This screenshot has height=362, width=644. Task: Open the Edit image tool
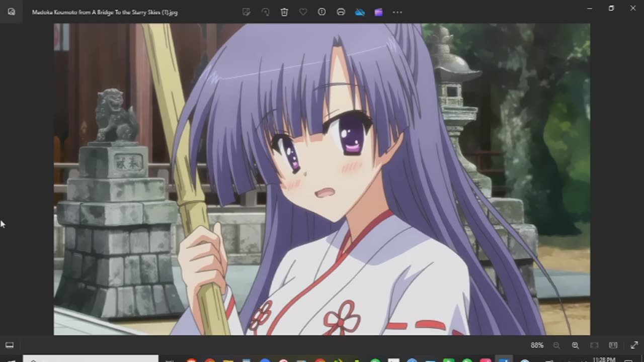[x=246, y=12]
